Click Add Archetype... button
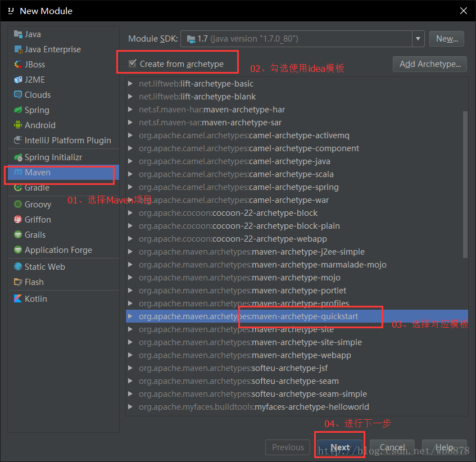476x462 pixels. click(x=430, y=64)
